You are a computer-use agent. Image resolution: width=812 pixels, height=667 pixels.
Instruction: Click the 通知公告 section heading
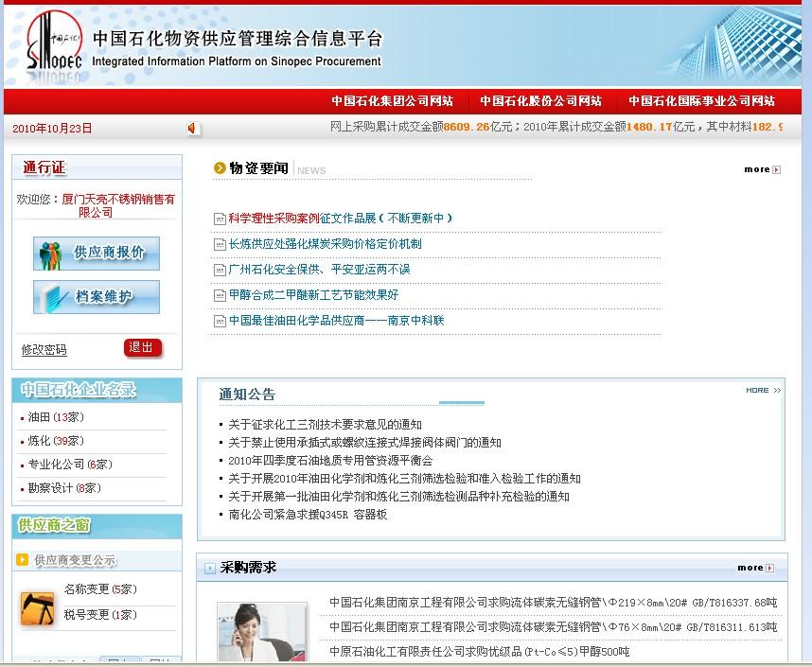(x=247, y=395)
